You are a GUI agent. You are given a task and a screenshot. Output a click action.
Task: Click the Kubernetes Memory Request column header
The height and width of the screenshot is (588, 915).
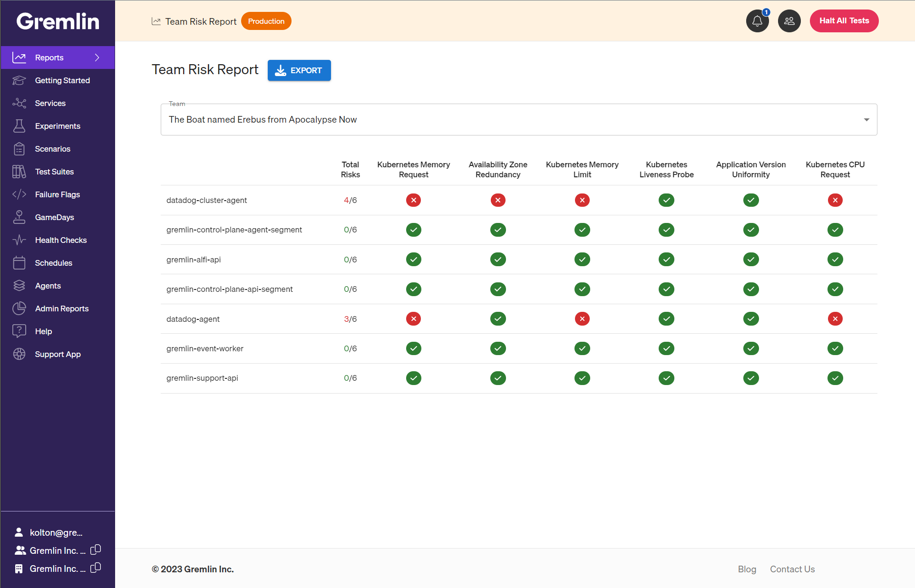coord(413,169)
